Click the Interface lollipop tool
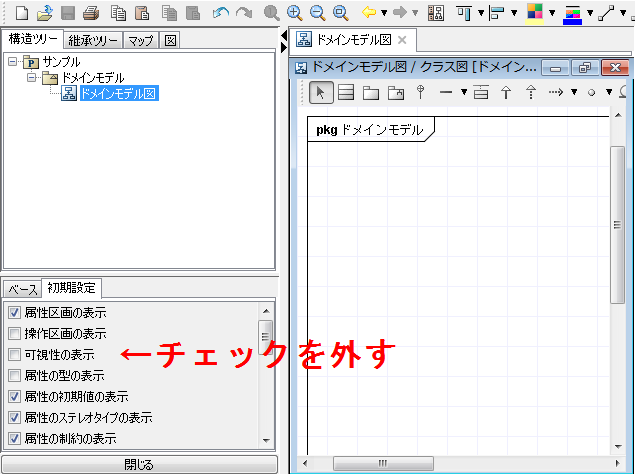 (x=421, y=93)
